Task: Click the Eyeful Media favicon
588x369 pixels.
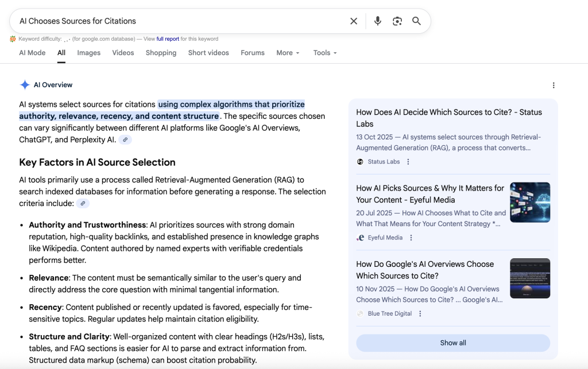Action: click(360, 238)
